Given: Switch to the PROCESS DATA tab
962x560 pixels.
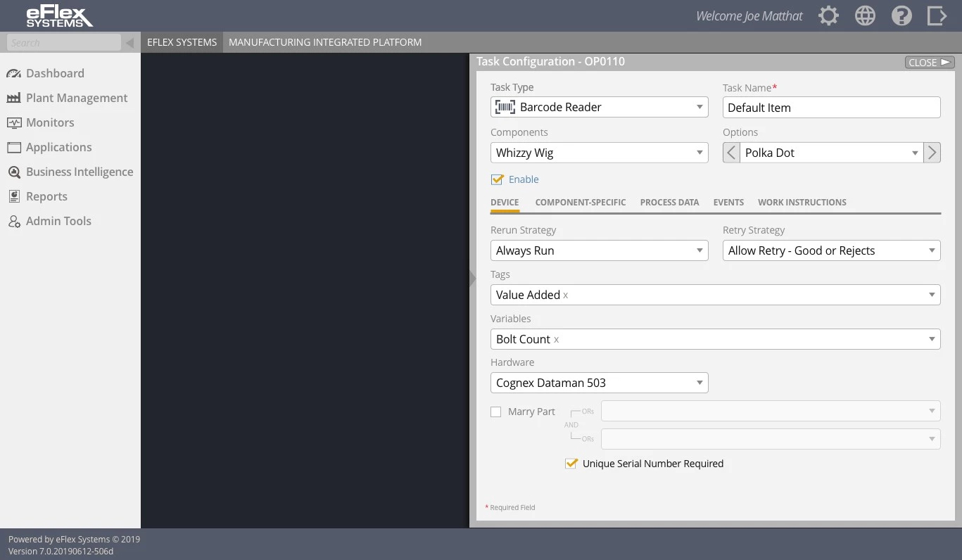Looking at the screenshot, I should 669,202.
